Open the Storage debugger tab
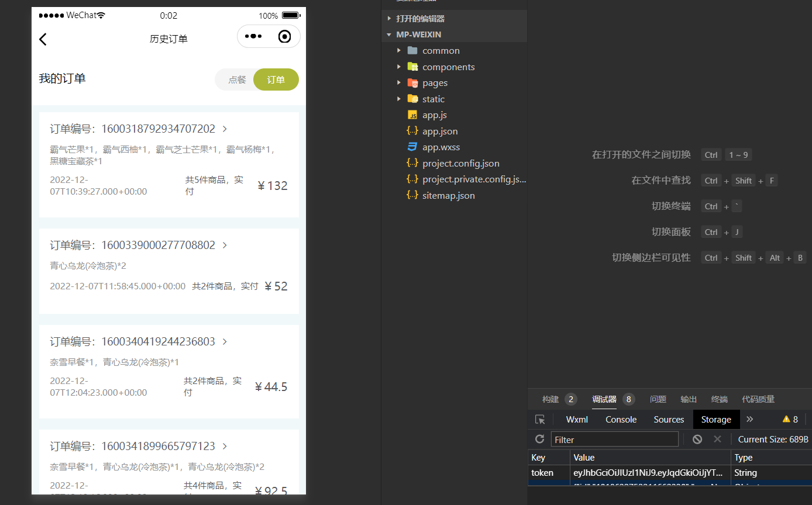Image resolution: width=812 pixels, height=505 pixels. pos(716,420)
